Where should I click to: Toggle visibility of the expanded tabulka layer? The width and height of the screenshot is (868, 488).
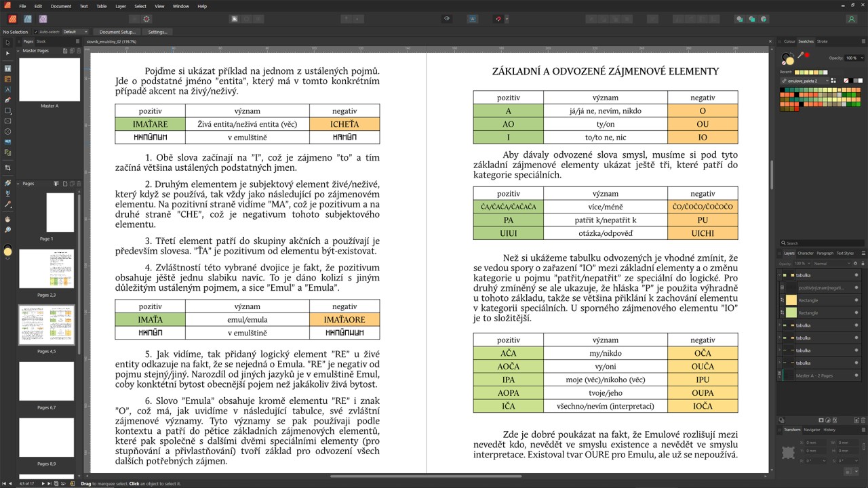[856, 275]
